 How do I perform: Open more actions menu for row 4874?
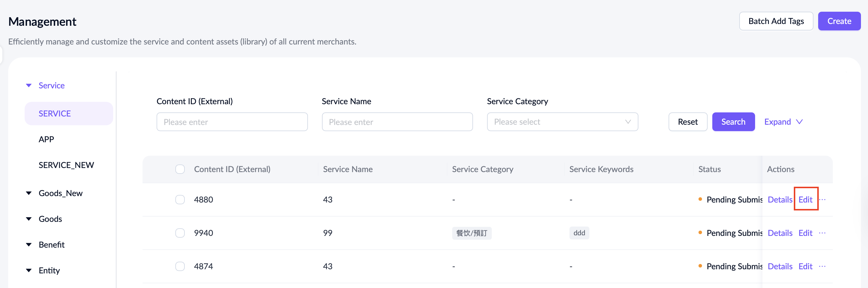(x=822, y=266)
